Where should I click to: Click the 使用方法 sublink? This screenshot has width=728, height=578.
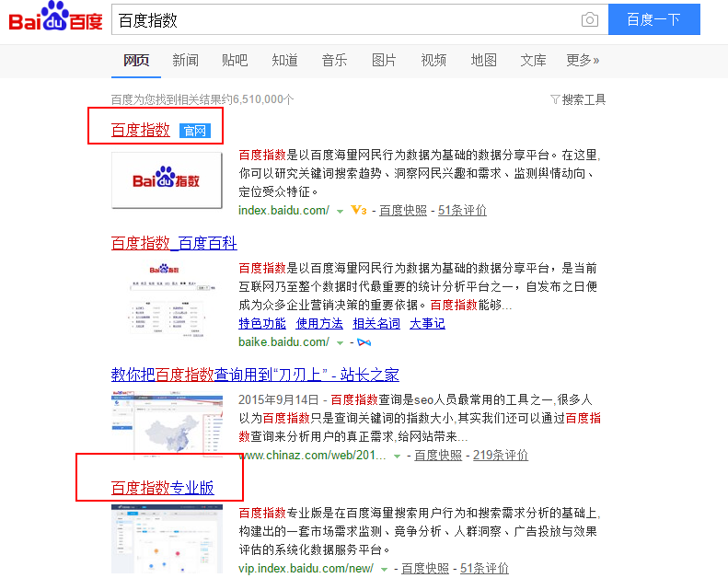coord(319,324)
